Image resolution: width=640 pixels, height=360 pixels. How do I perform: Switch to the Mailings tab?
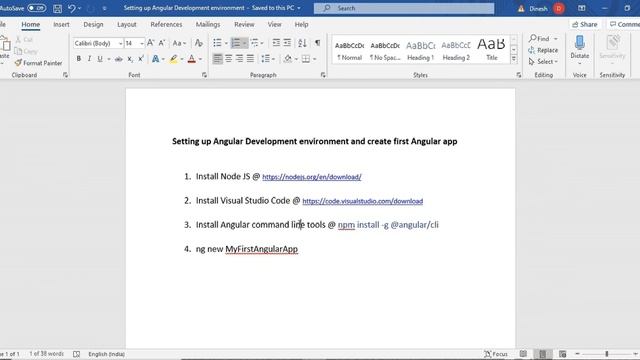tap(208, 24)
